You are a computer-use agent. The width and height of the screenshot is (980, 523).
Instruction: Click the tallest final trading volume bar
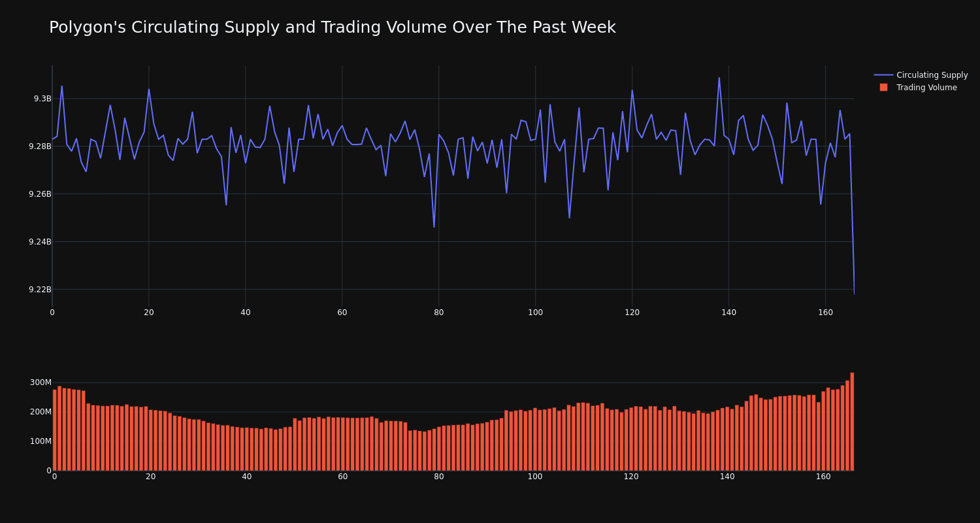tap(852, 422)
